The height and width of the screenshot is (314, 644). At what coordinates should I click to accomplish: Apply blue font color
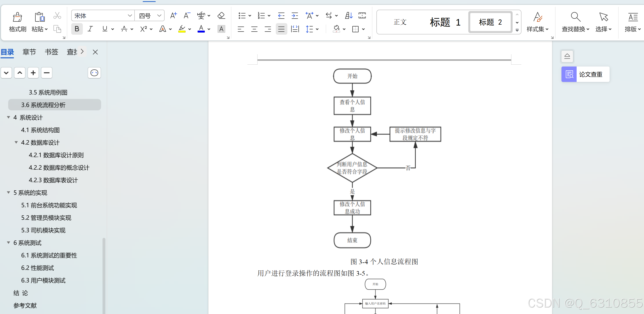pyautogui.click(x=201, y=29)
